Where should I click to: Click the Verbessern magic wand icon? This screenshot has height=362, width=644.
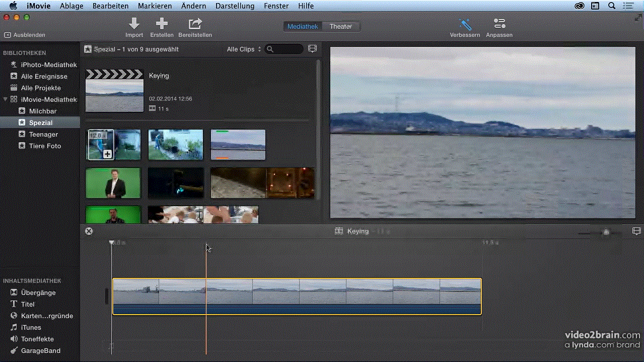coord(465,24)
